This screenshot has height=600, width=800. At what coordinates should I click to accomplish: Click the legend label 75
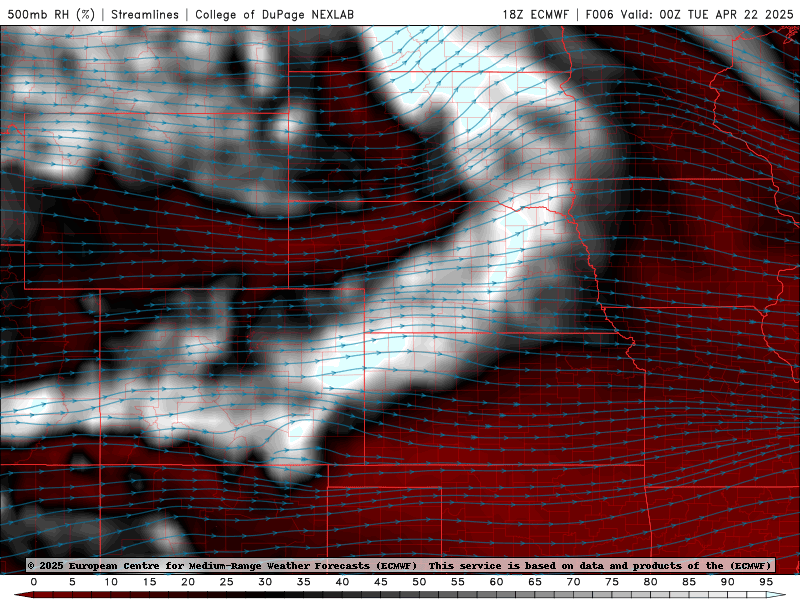(612, 582)
